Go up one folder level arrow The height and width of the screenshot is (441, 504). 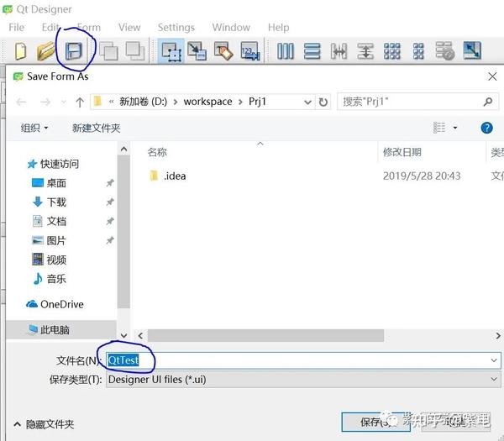tap(80, 102)
